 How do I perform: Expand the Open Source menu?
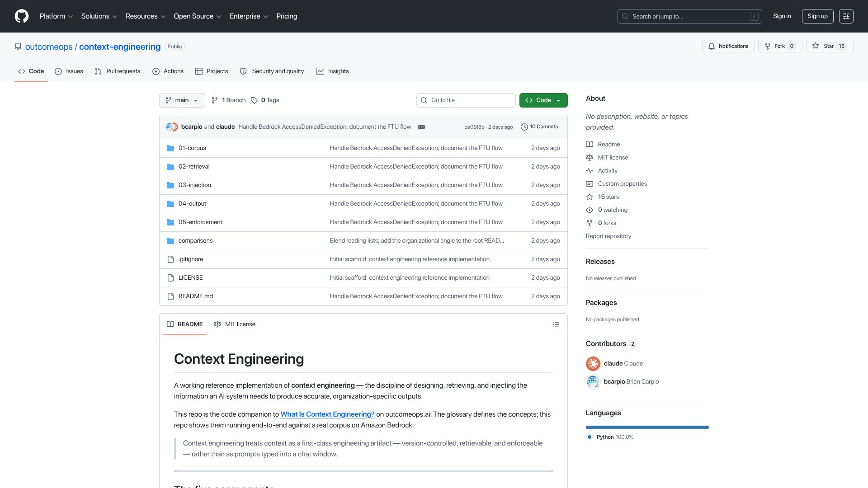click(198, 16)
